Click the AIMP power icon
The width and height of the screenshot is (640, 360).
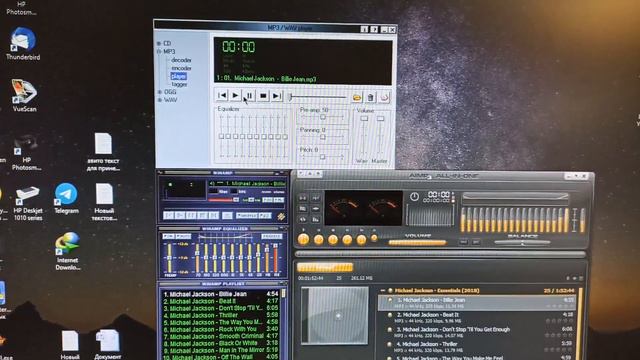tap(414, 197)
